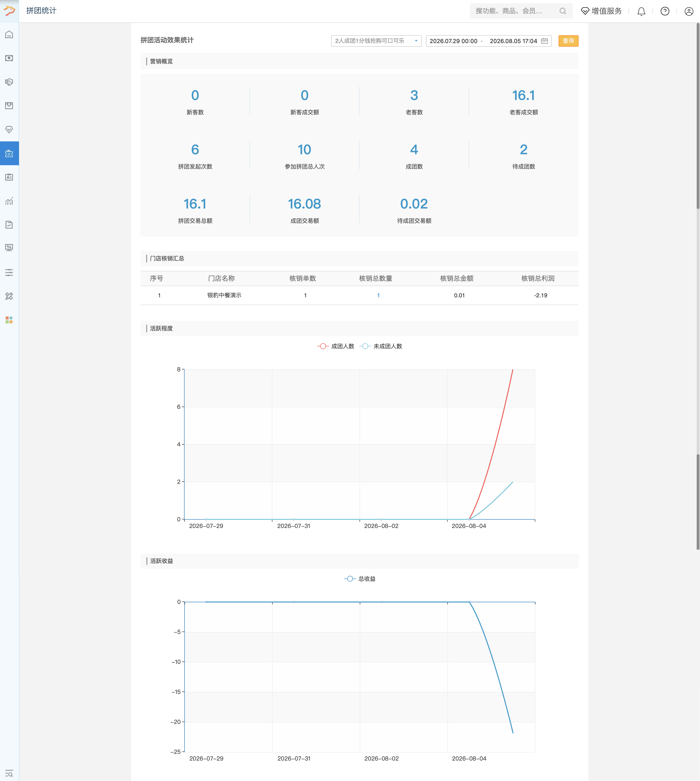Viewport: 700px width, 781px height.
Task: Open the monitor percent icon in sidebar
Action: click(x=9, y=248)
